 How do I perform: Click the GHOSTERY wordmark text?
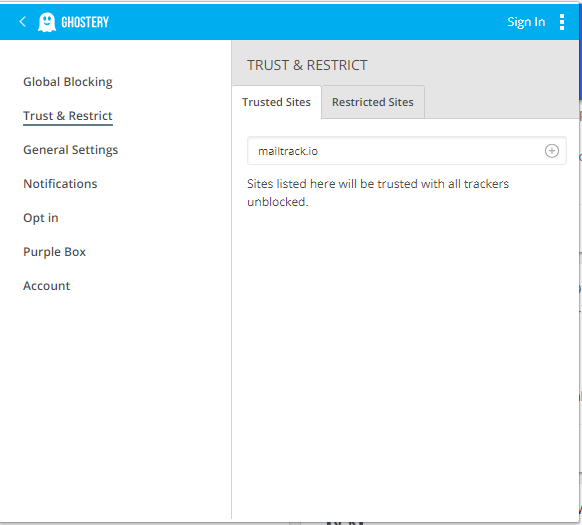pyautogui.click(x=85, y=22)
